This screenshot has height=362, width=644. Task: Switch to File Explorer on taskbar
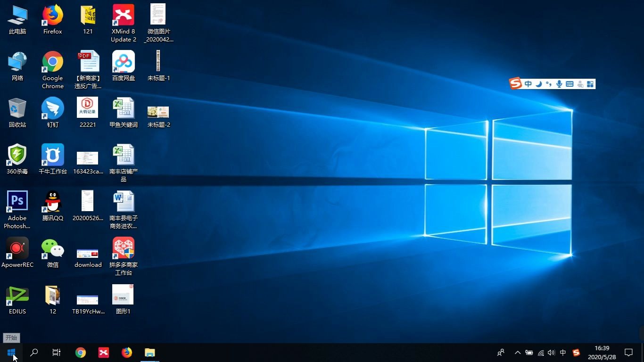click(149, 353)
